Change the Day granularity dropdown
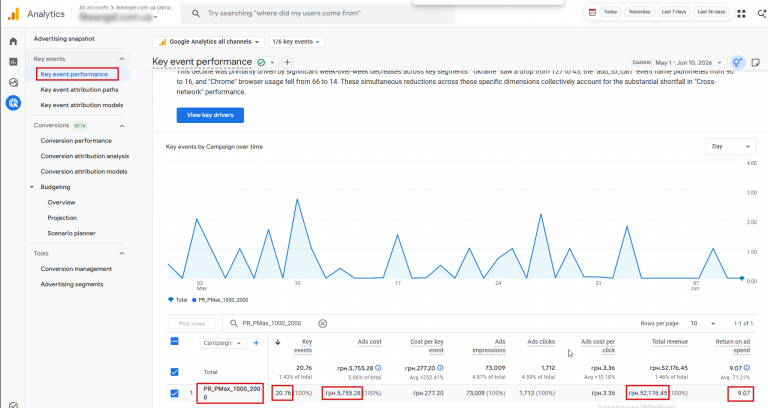Image resolution: width=768 pixels, height=408 pixels. (730, 146)
